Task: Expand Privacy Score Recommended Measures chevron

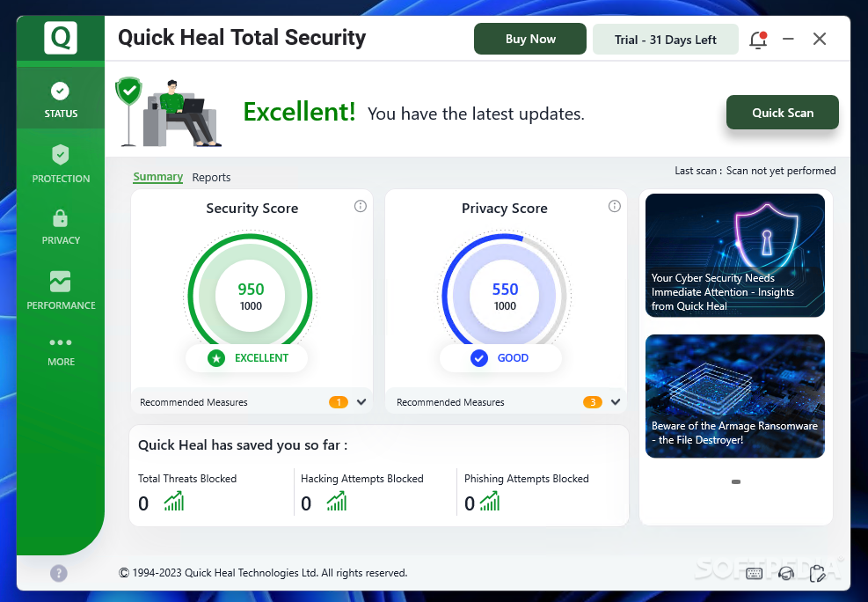Action: point(616,402)
